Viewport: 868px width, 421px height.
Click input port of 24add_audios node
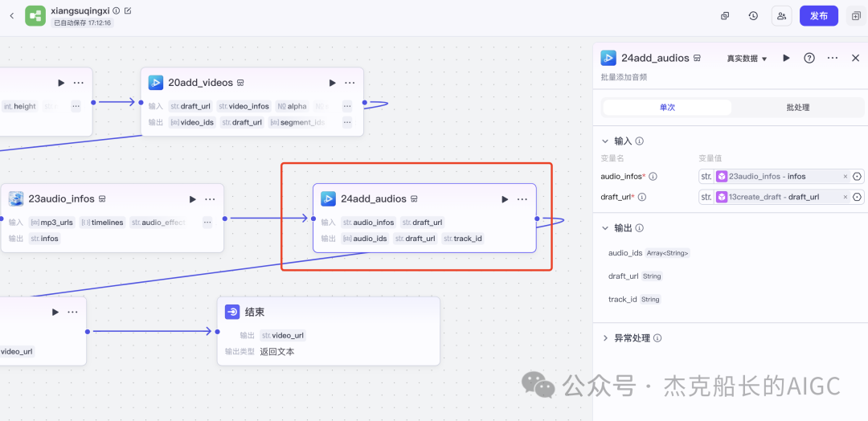pos(313,219)
